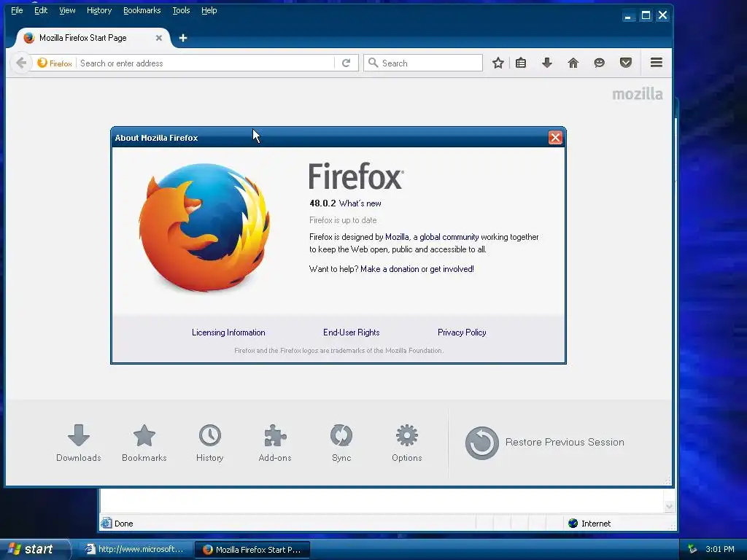Viewport: 747px width, 560px height.
Task: Reload the page with the refresh icon
Action: click(x=347, y=63)
